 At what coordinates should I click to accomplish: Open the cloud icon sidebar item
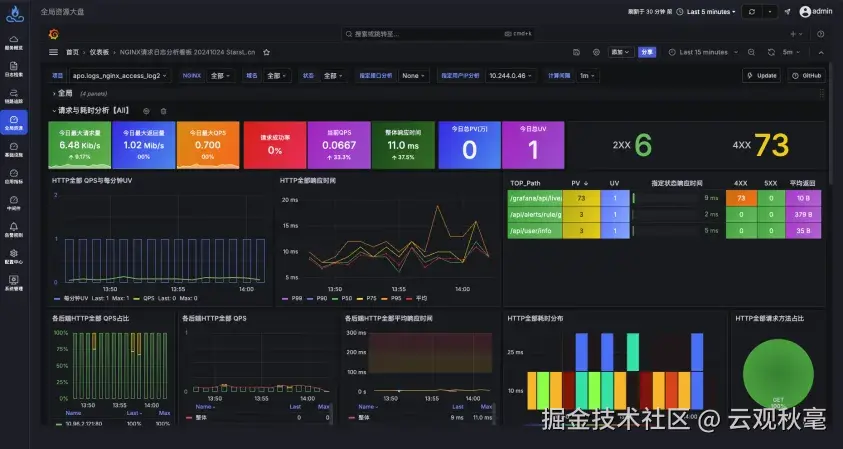[x=14, y=42]
